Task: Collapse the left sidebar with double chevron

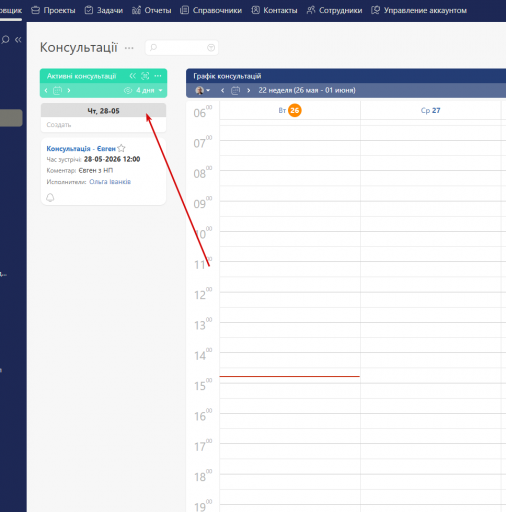Action: coord(18,40)
